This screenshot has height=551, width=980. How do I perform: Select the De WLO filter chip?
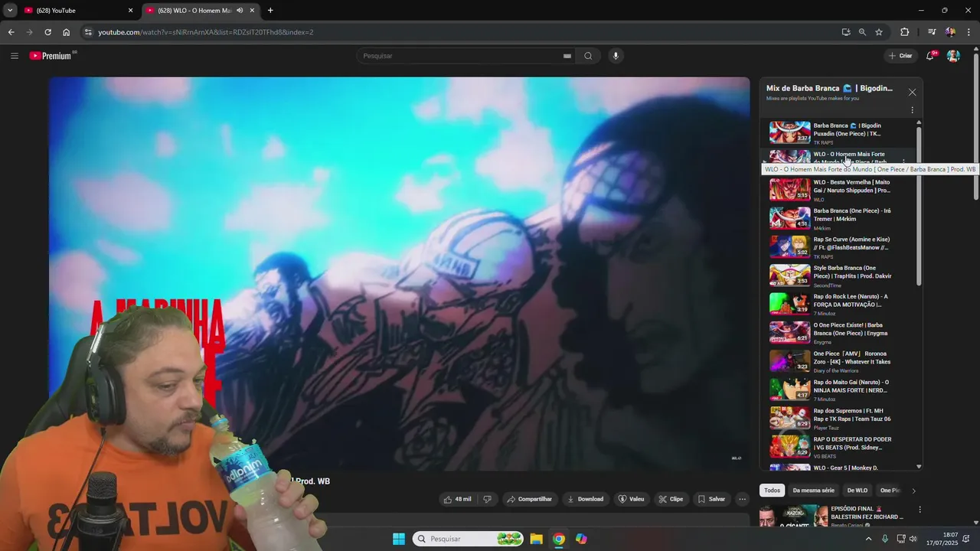[857, 491]
